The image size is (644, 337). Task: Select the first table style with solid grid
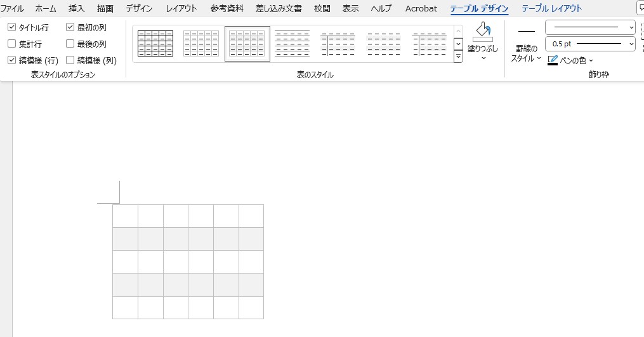tap(155, 44)
